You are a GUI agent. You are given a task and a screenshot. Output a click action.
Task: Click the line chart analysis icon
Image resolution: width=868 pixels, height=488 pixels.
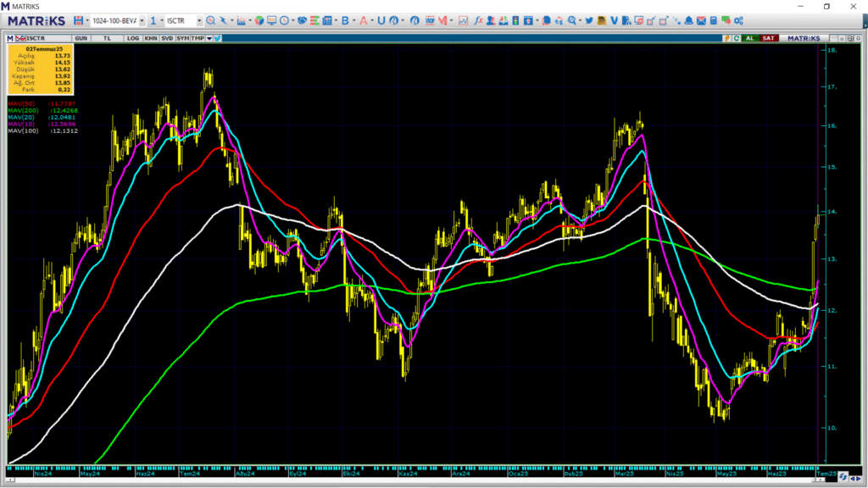[x=464, y=20]
